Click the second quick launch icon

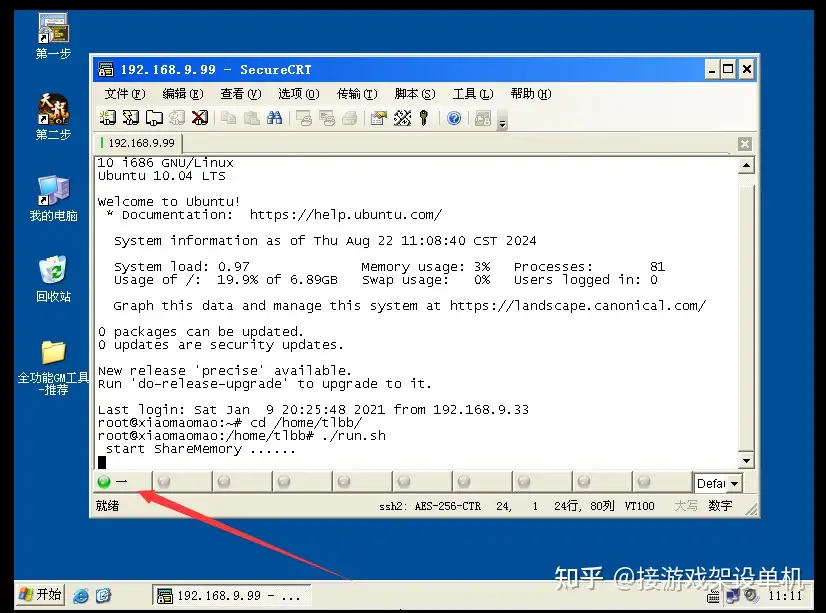[104, 596]
